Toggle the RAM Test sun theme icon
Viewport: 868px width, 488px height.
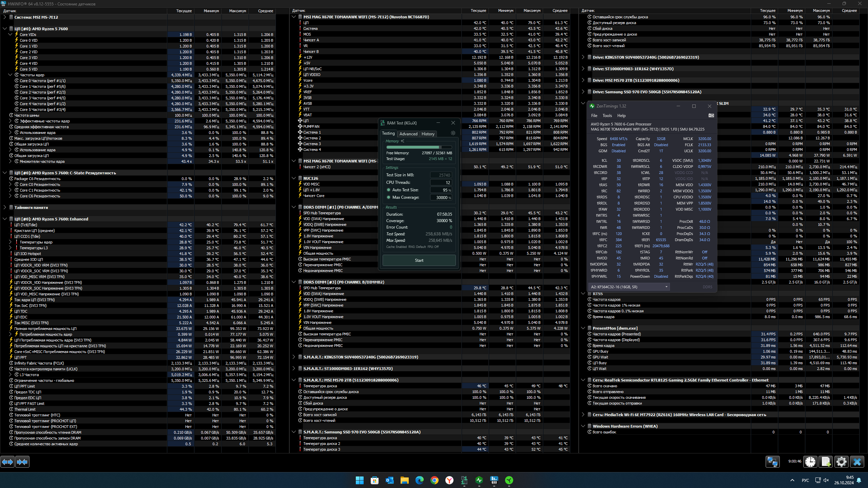tap(453, 133)
